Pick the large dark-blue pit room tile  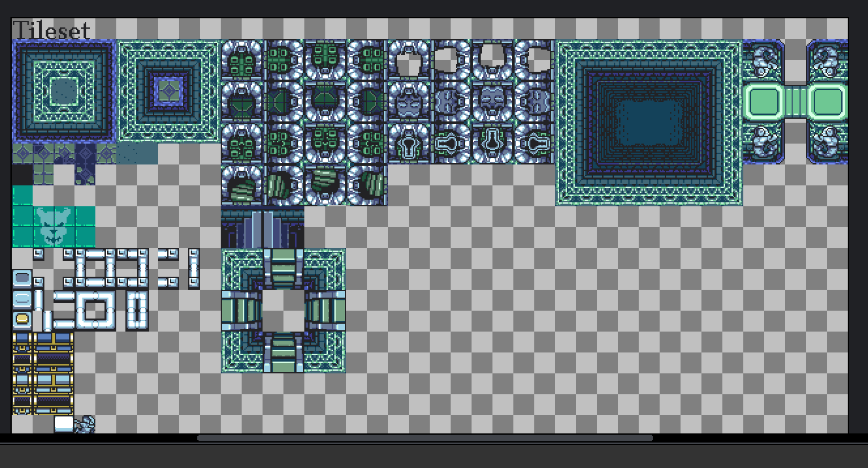649,123
